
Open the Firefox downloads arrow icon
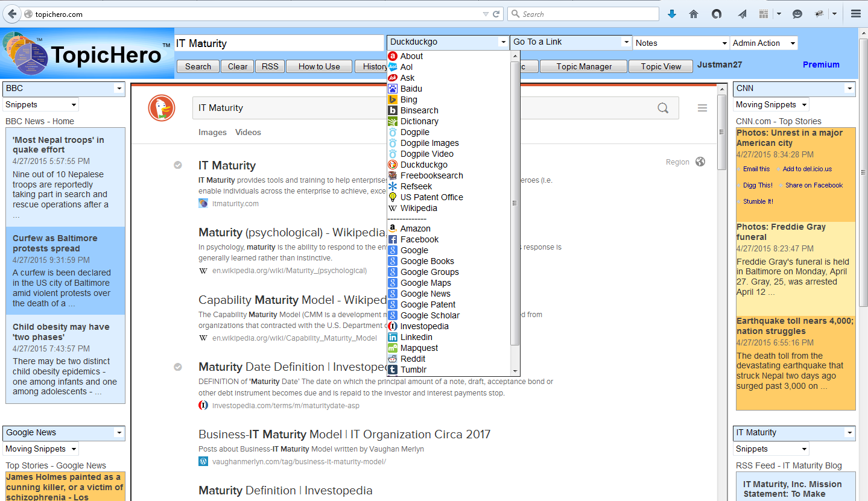point(672,14)
